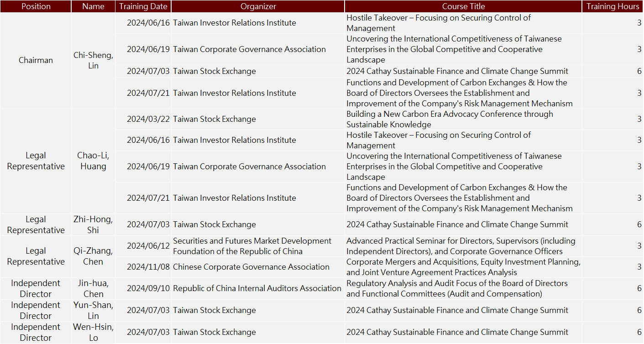This screenshot has height=344, width=644.
Task: Click 2024/06/19 in Chi-Sheng, Lin's rows
Action: [148, 49]
